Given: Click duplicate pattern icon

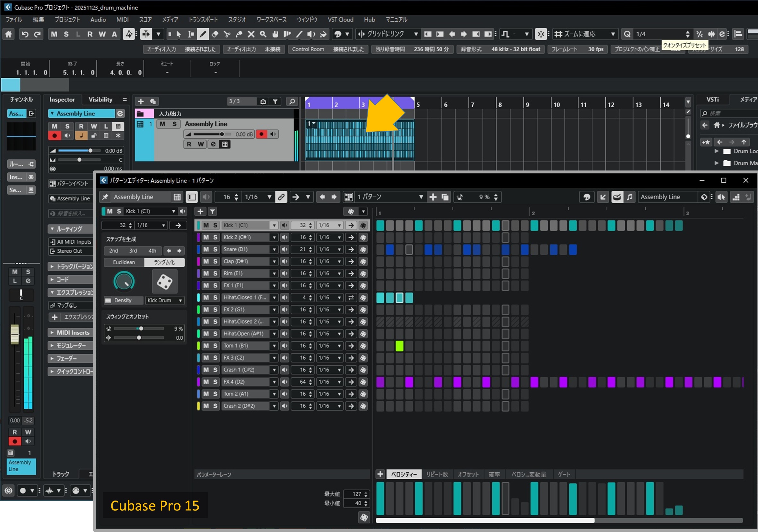Looking at the screenshot, I should pos(445,197).
